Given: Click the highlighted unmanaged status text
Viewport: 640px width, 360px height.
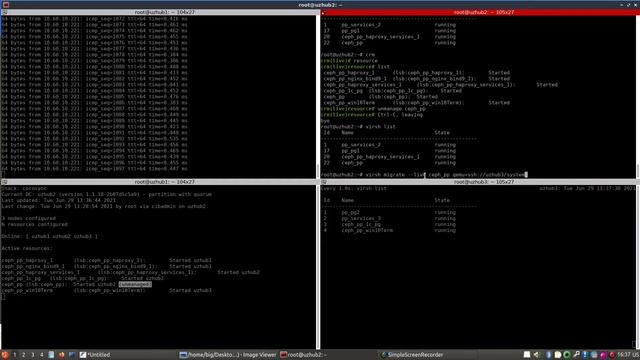Looking at the screenshot, I should click(x=135, y=284).
